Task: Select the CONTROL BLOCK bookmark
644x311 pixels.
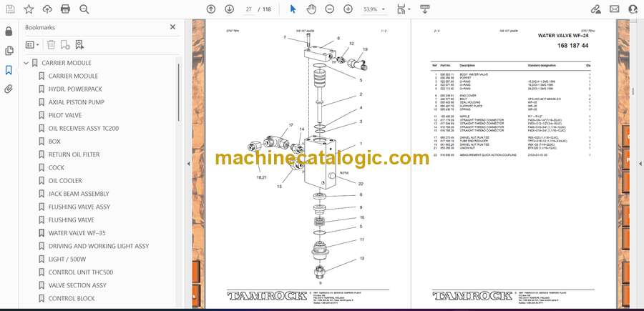Action: (72, 298)
